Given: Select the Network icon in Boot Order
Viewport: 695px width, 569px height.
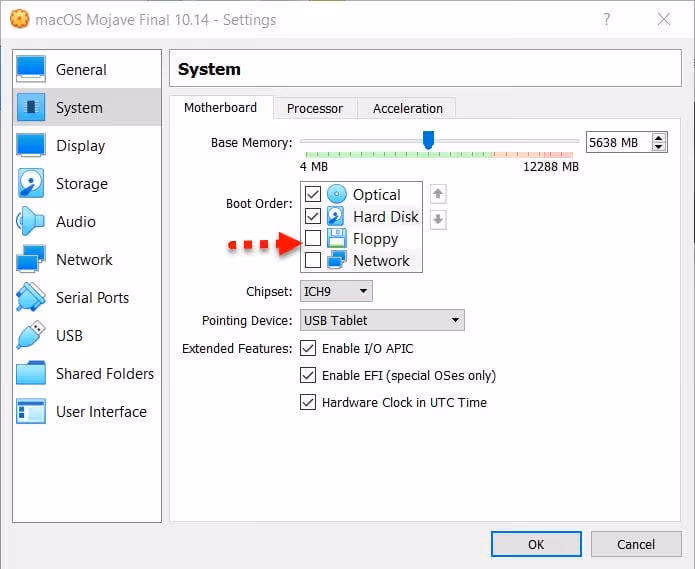Looking at the screenshot, I should (336, 260).
